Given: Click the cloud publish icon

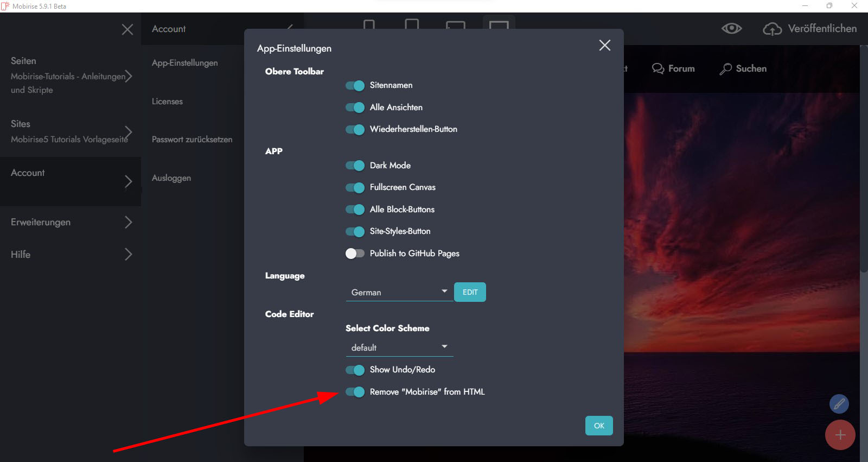Looking at the screenshot, I should [x=772, y=29].
